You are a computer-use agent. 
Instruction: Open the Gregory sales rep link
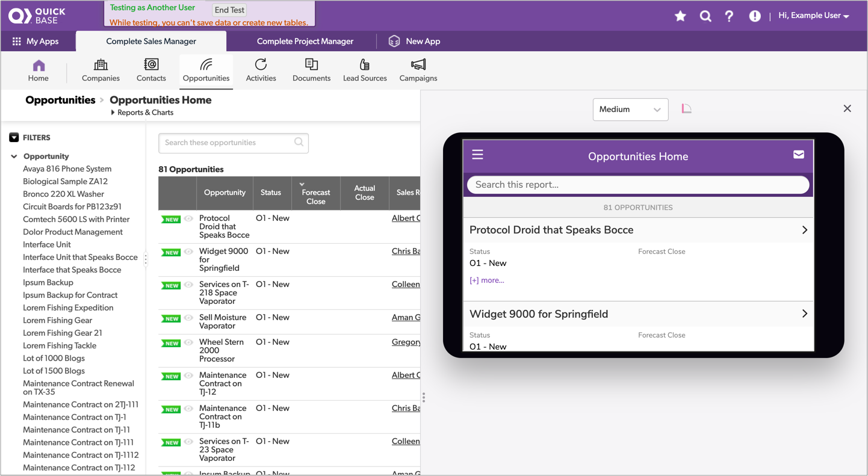click(406, 342)
